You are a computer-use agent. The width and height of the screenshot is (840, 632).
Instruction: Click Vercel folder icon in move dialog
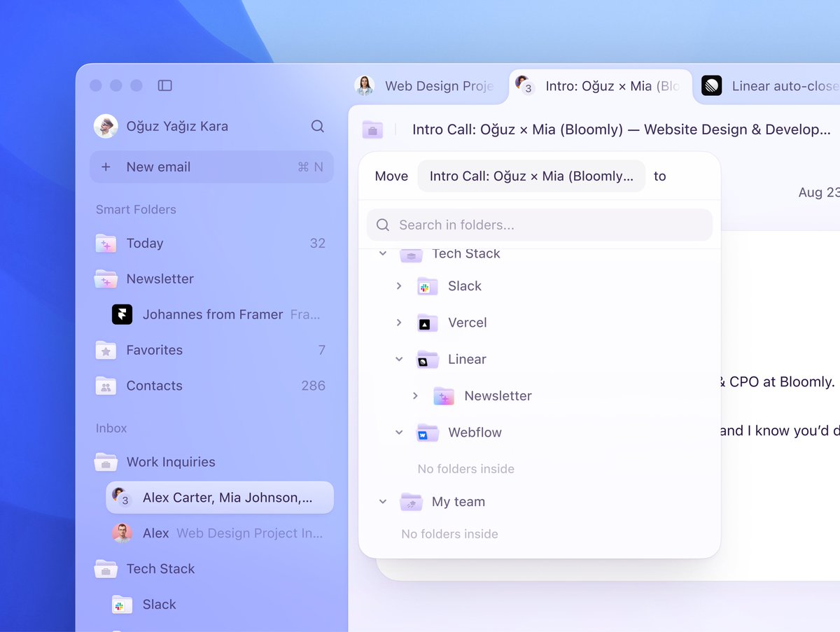tap(427, 323)
